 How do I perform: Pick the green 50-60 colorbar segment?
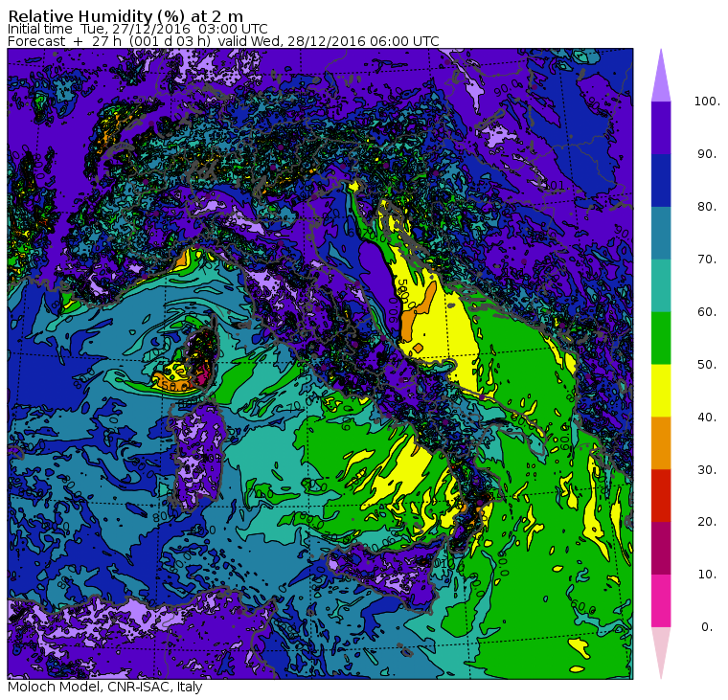pos(661,338)
